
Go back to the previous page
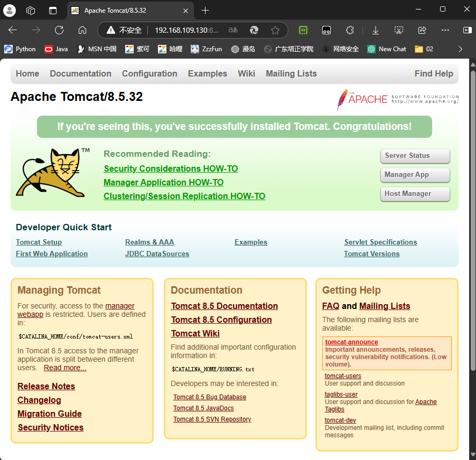tap(13, 30)
